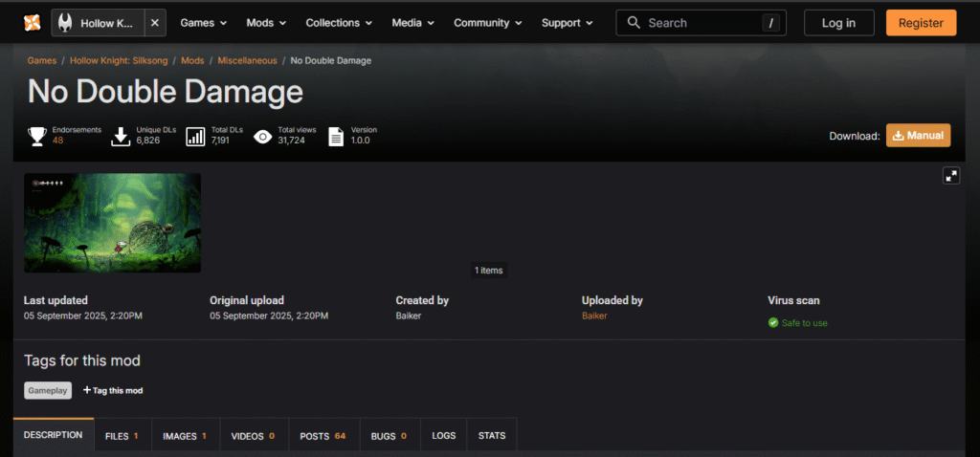Click the green virus scan checkmark icon
The image size is (980, 457).
[x=773, y=323]
